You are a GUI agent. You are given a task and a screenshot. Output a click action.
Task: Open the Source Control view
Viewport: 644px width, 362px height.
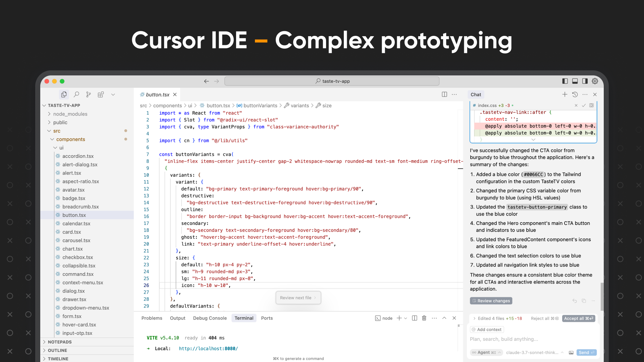coord(88,94)
